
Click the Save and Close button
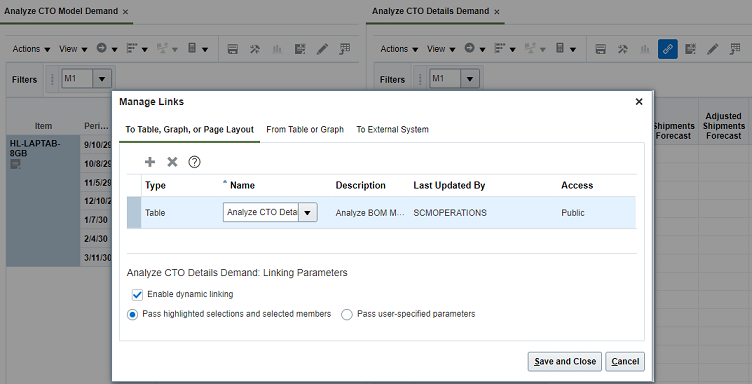pyautogui.click(x=565, y=361)
